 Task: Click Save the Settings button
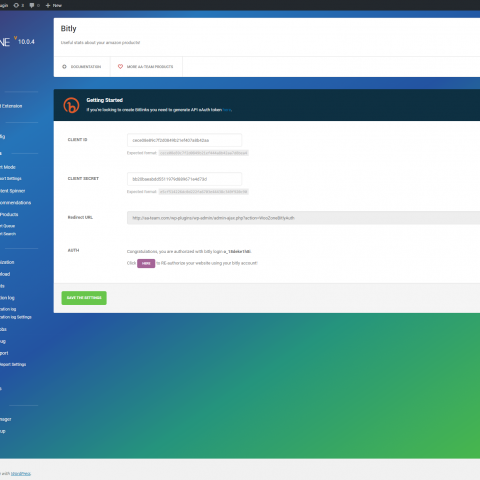tap(84, 298)
